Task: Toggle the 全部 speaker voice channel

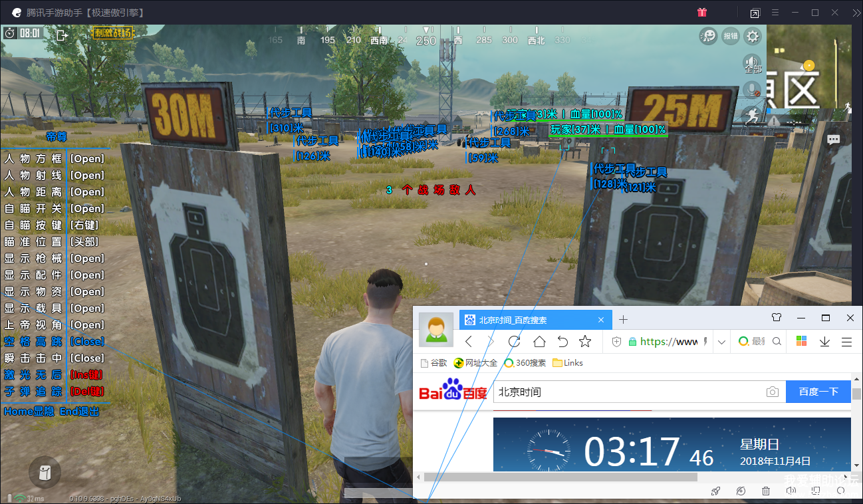Action: click(752, 63)
